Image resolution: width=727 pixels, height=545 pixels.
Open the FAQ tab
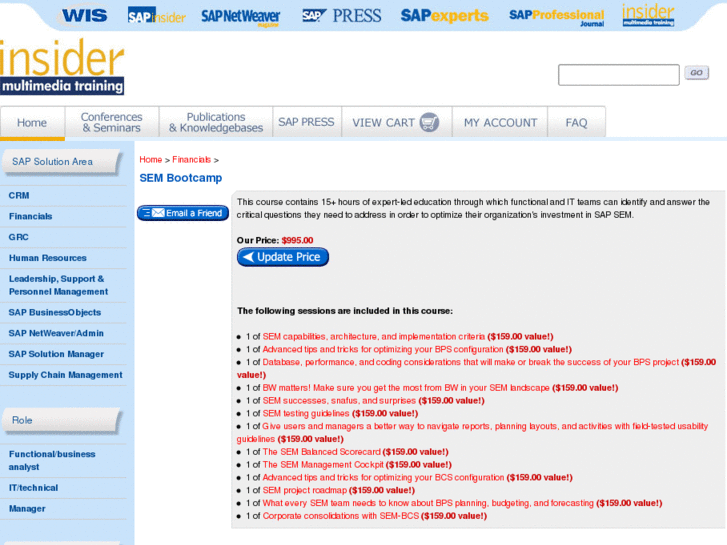tap(576, 122)
